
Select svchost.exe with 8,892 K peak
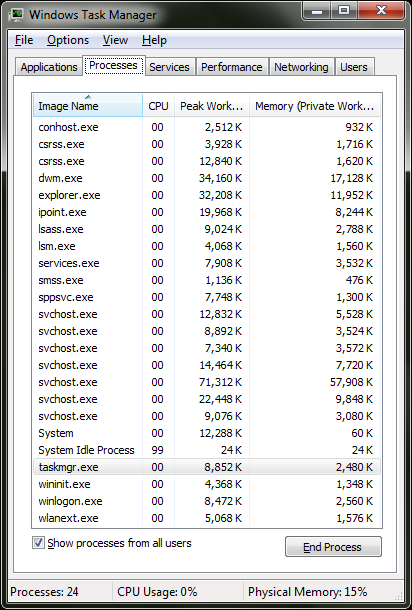pyautogui.click(x=207, y=331)
